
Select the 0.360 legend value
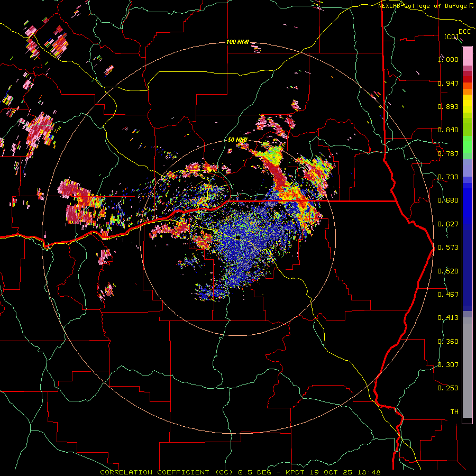click(x=448, y=342)
